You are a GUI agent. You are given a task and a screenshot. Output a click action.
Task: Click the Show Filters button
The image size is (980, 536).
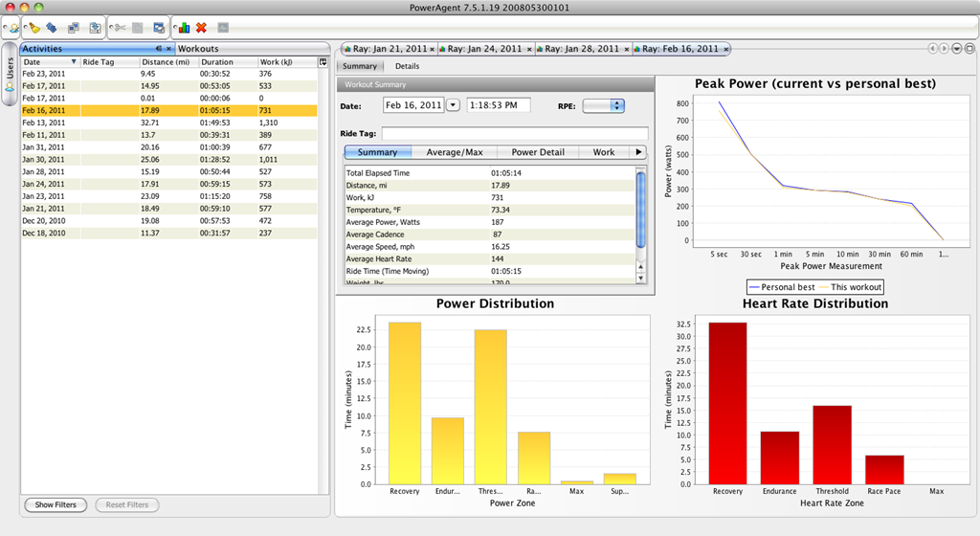point(56,504)
